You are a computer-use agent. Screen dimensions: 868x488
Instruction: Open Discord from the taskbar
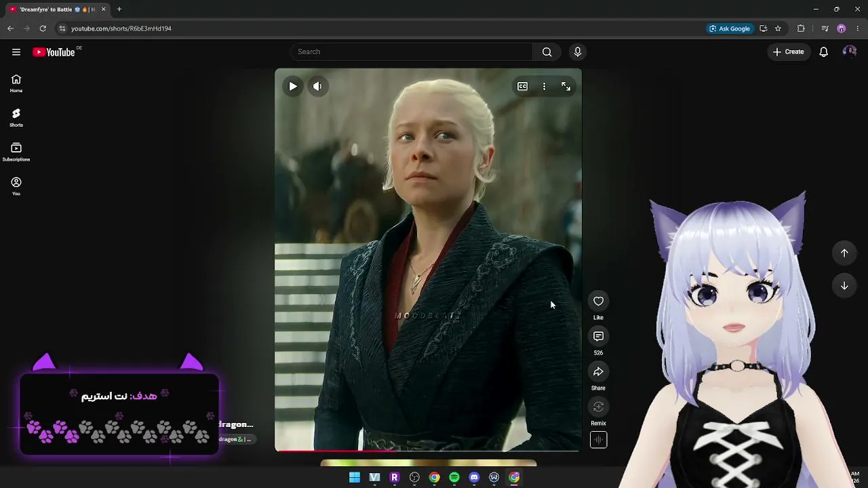tap(474, 478)
